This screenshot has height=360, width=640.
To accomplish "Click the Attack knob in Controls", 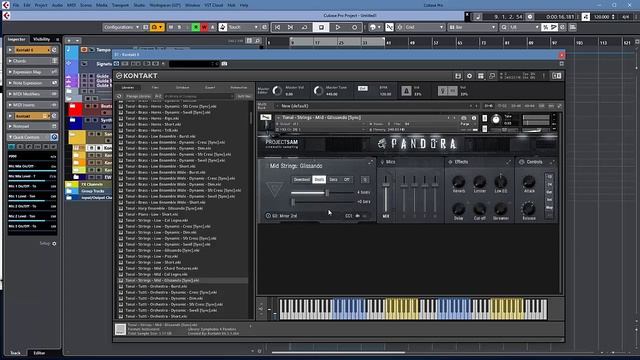I will click(529, 182).
